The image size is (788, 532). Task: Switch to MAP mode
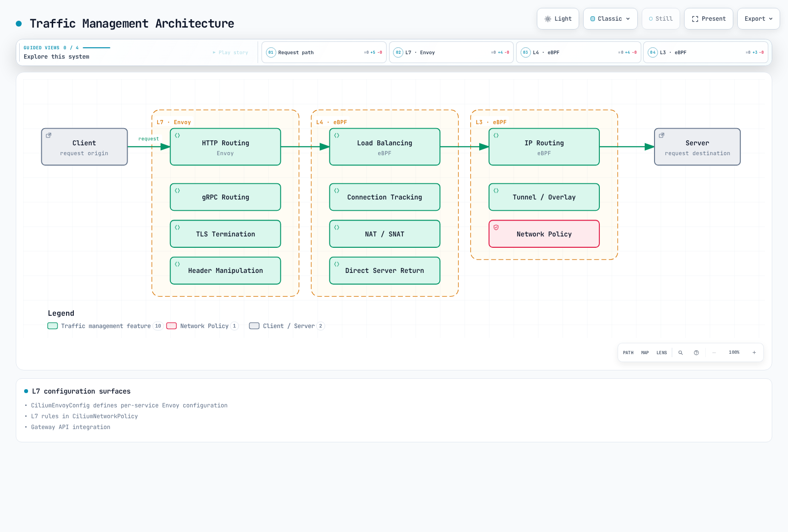(x=645, y=353)
